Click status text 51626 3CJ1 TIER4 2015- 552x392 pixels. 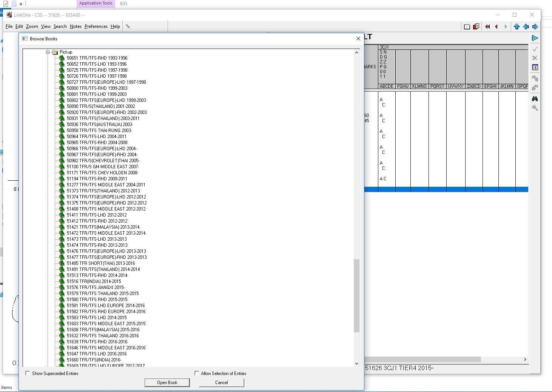(399, 368)
